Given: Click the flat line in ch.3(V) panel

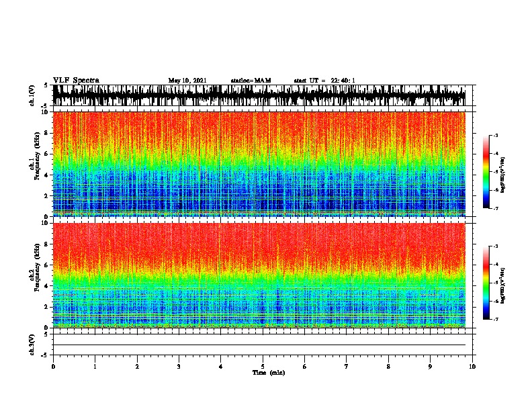Looking at the screenshot, I should (259, 345).
